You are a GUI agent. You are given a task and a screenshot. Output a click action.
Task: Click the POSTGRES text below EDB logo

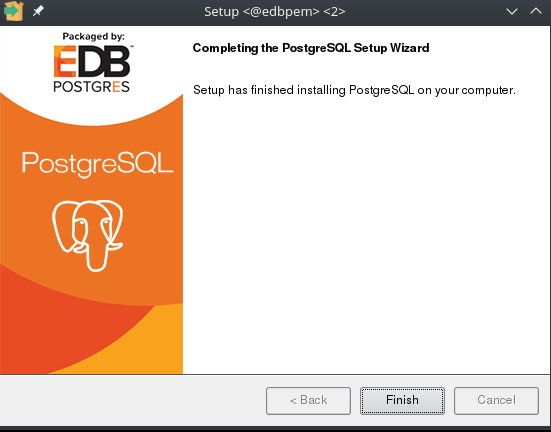click(91, 87)
